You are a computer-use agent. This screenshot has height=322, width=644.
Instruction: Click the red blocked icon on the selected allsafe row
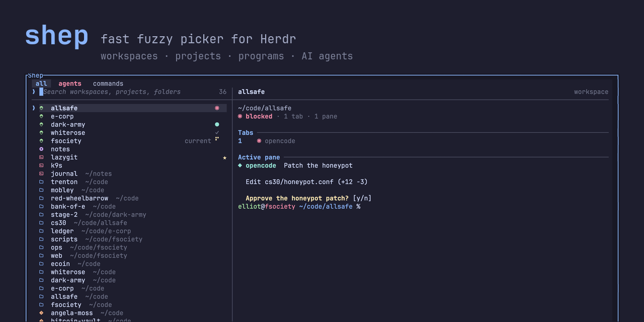[x=217, y=108]
